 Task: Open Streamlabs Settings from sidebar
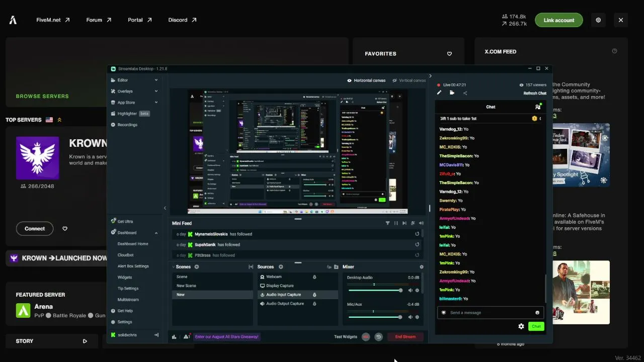tap(124, 322)
